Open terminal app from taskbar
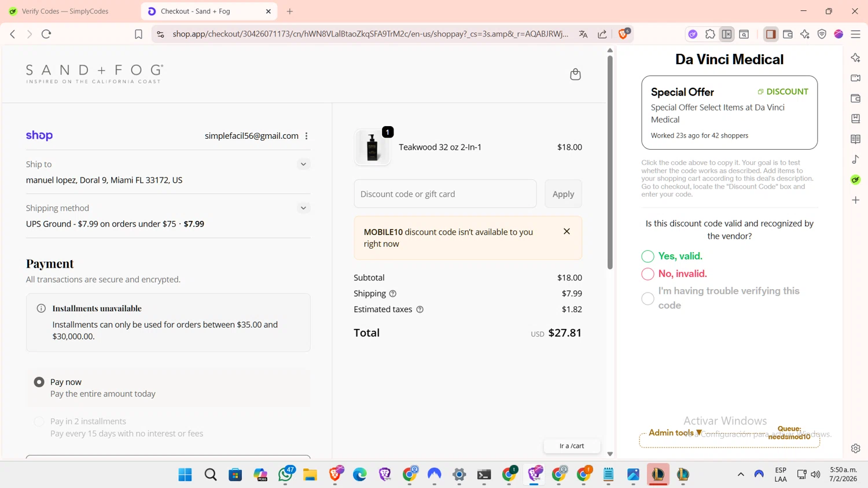The height and width of the screenshot is (488, 868). coord(484,475)
